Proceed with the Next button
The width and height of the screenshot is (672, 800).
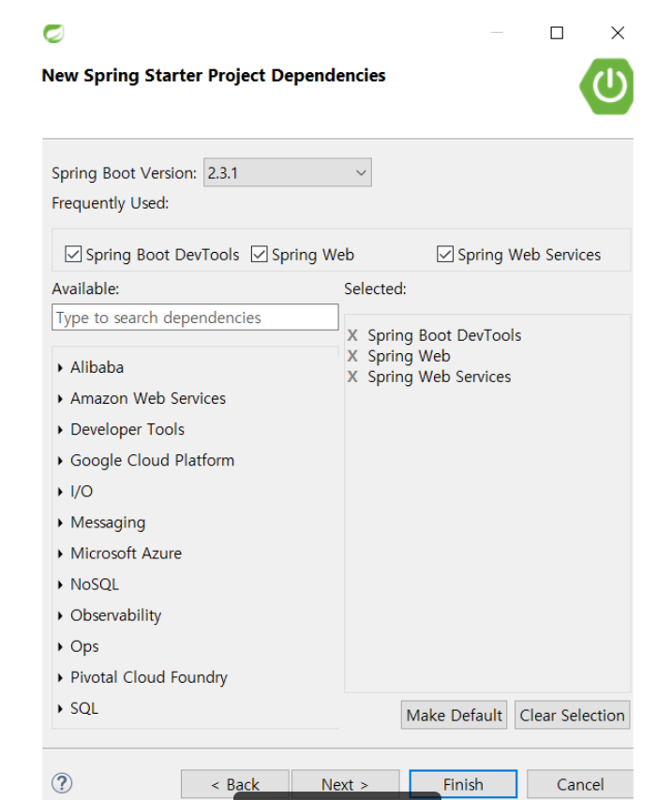click(x=345, y=784)
